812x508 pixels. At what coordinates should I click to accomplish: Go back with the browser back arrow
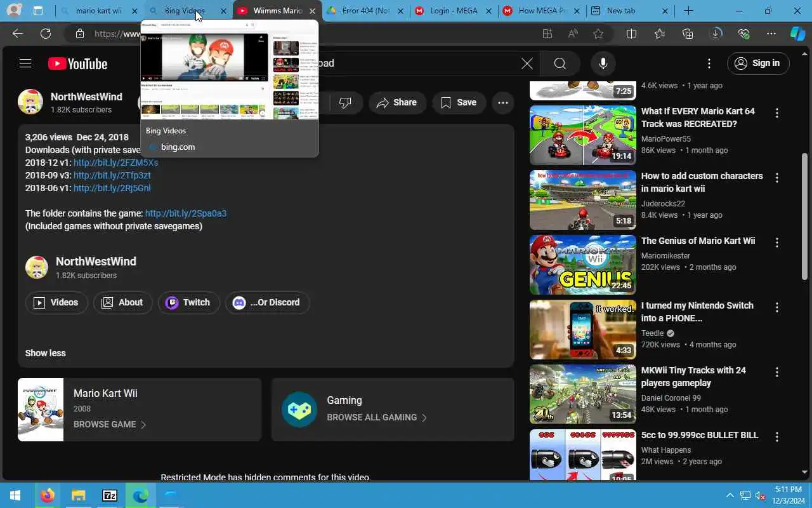coord(18,34)
